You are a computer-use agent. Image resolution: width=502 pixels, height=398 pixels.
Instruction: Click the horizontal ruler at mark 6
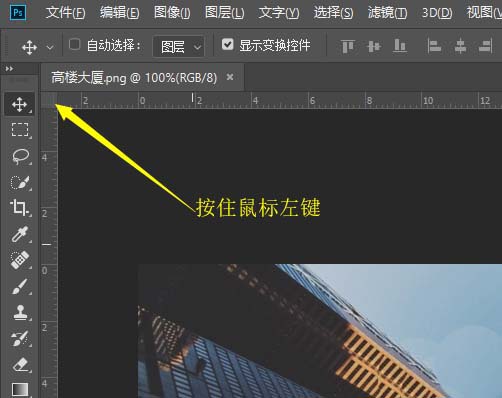tap(312, 100)
